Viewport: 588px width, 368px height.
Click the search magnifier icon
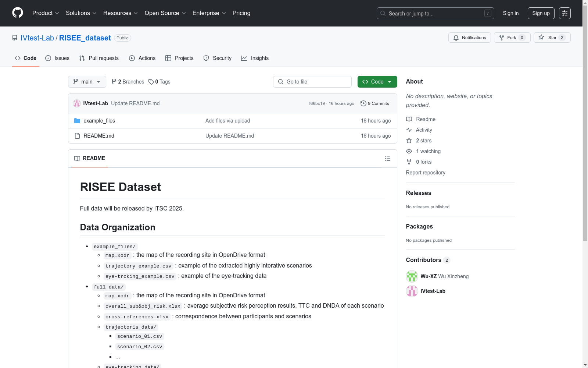pos(383,13)
